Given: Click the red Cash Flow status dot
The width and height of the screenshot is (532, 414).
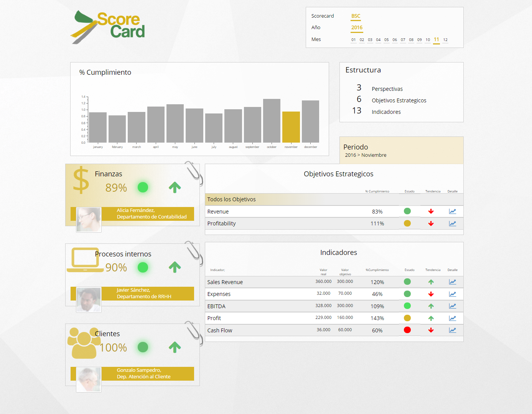Looking at the screenshot, I should point(407,330).
